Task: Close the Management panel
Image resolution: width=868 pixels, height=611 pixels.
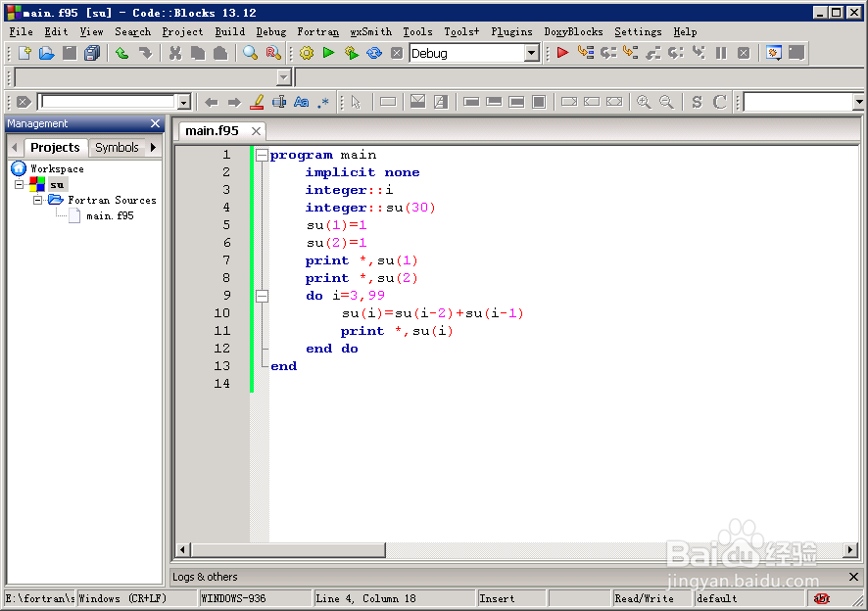Action: [155, 123]
